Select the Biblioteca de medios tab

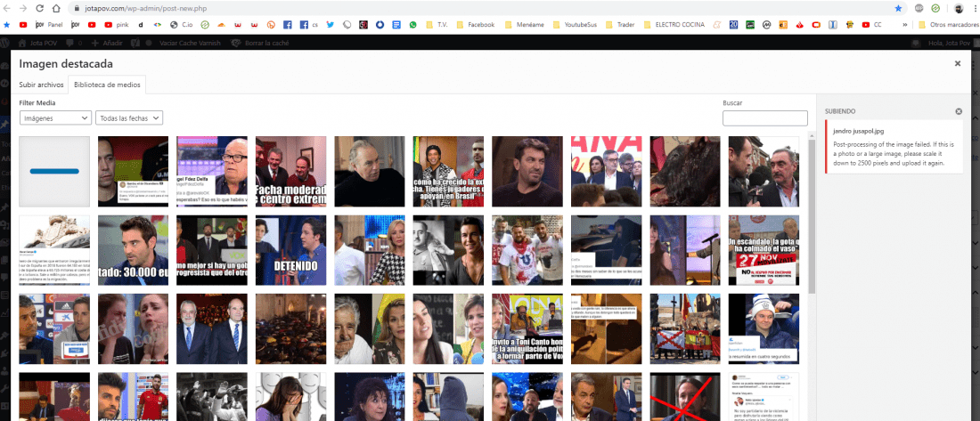(x=107, y=85)
